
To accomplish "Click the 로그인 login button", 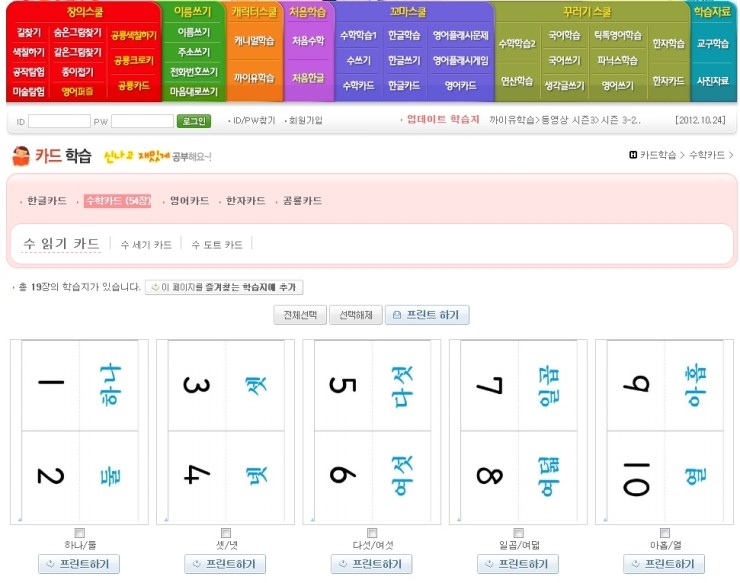I will pyautogui.click(x=193, y=121).
